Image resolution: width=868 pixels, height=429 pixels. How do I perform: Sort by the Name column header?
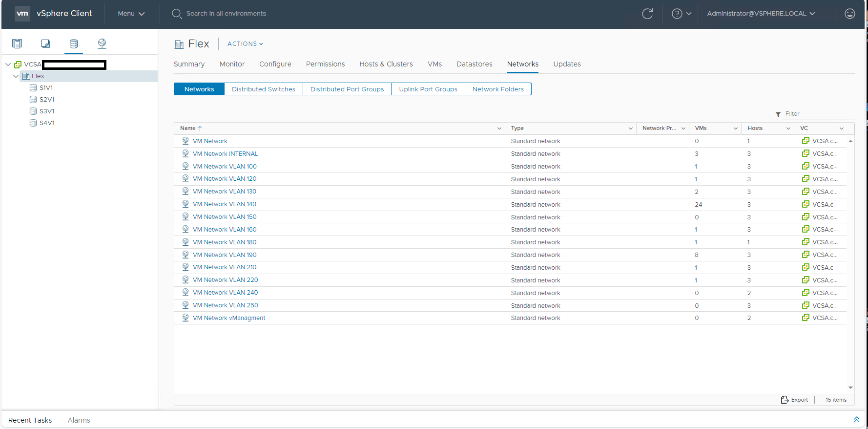coord(191,129)
